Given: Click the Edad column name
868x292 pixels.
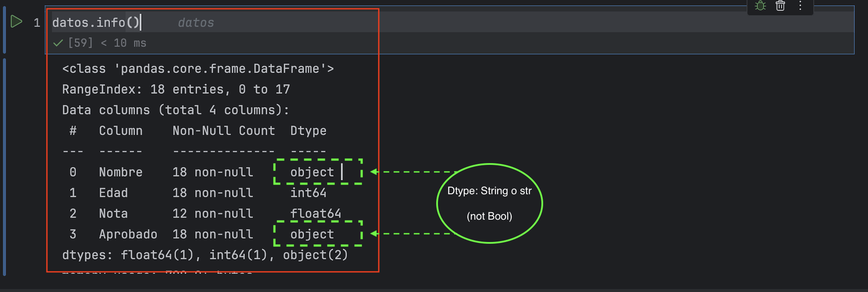Looking at the screenshot, I should coord(114,193).
